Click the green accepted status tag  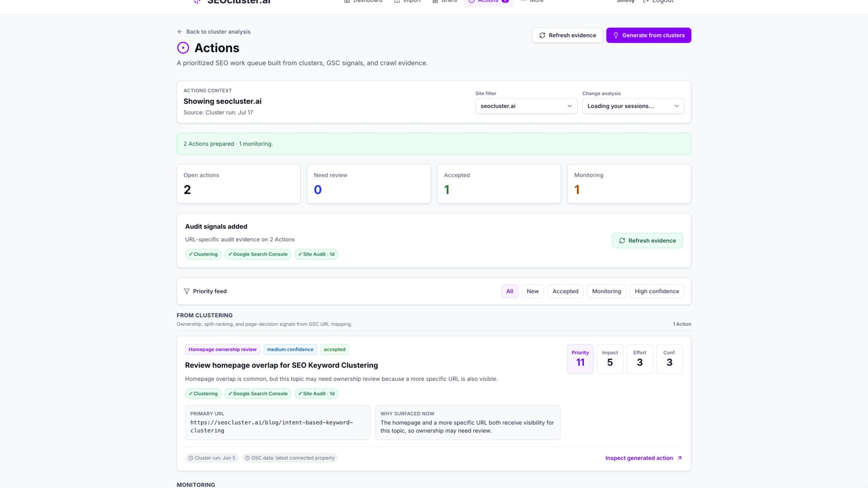click(335, 349)
